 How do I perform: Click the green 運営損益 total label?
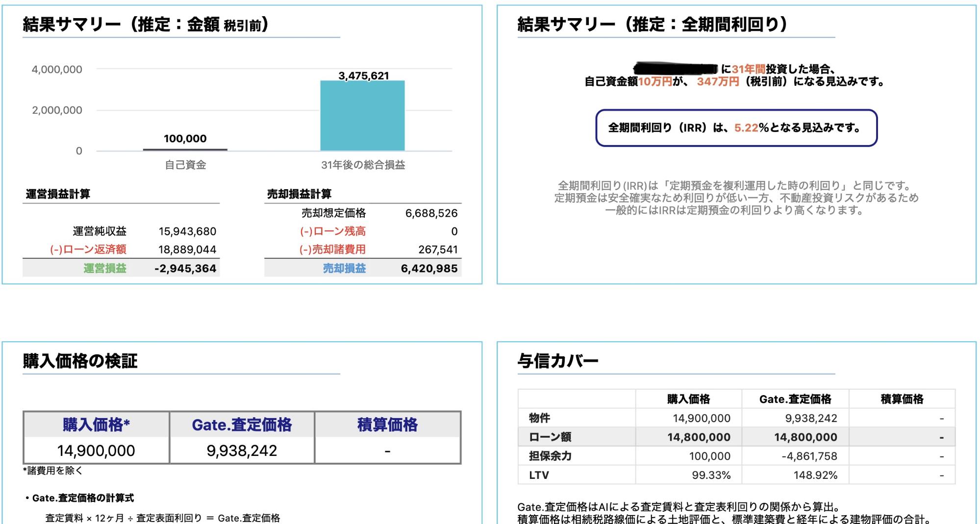pos(105,268)
